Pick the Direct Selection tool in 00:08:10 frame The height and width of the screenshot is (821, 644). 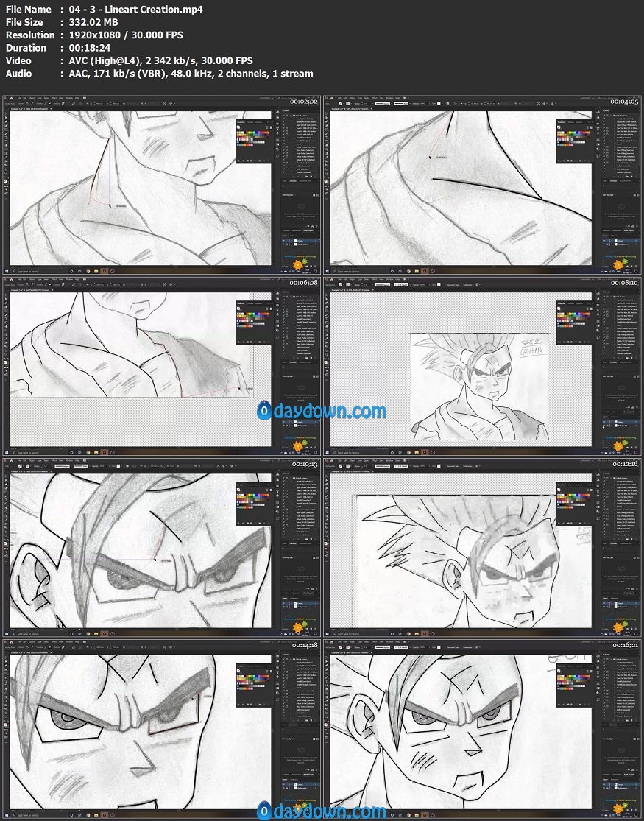(327, 299)
